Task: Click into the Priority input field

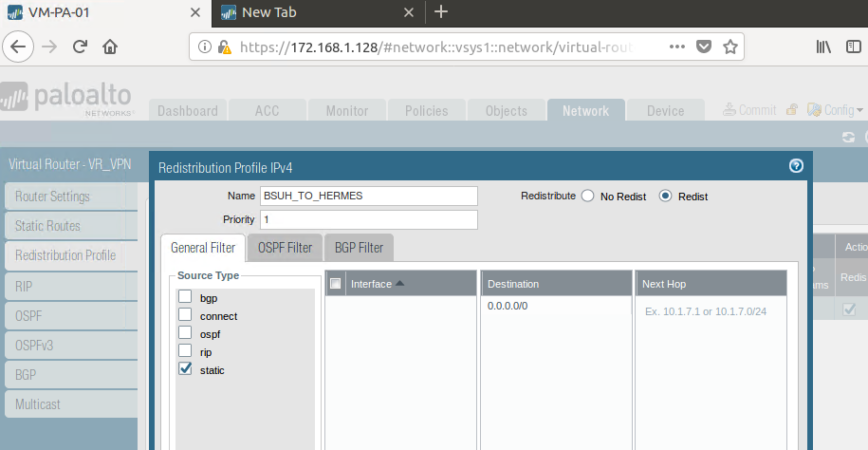Action: coord(368,219)
